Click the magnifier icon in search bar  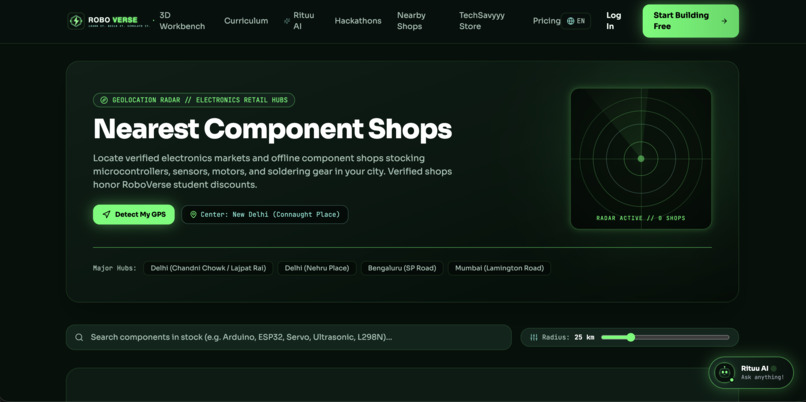79,337
